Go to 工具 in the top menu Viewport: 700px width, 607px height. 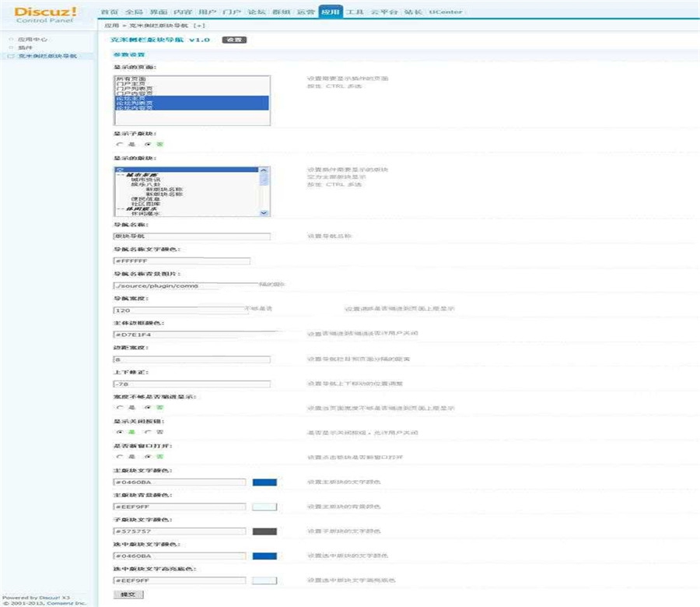pyautogui.click(x=355, y=12)
